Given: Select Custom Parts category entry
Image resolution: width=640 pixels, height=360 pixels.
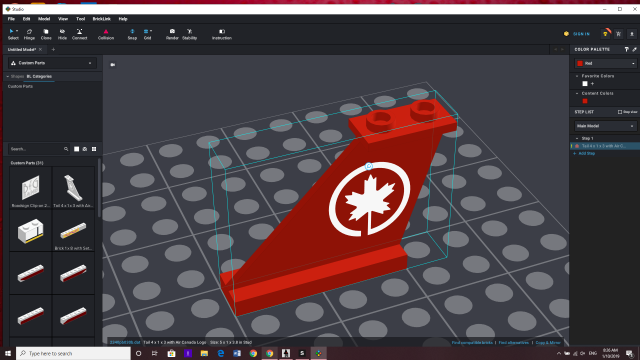Looking at the screenshot, I should 20,87.
